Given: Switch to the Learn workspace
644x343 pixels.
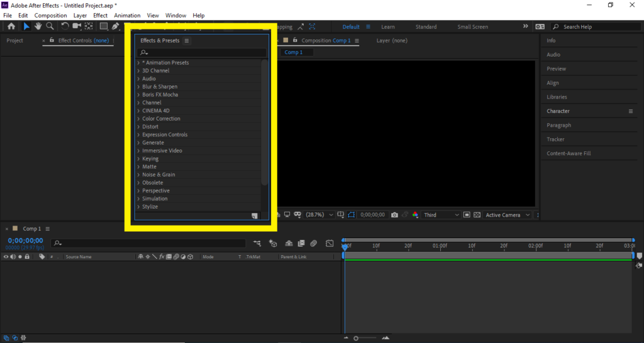Looking at the screenshot, I should click(387, 26).
